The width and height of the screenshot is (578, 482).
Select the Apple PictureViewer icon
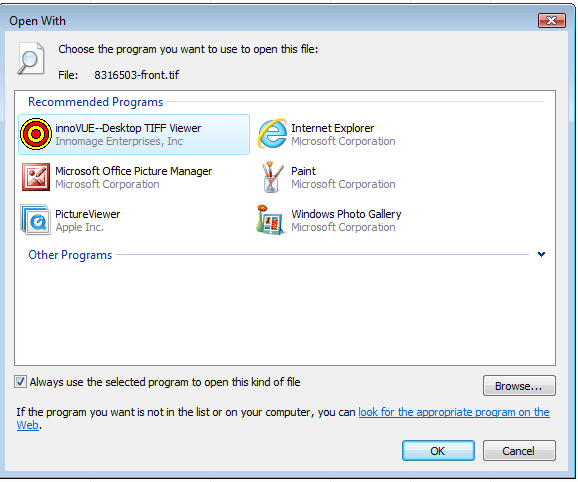[x=35, y=220]
